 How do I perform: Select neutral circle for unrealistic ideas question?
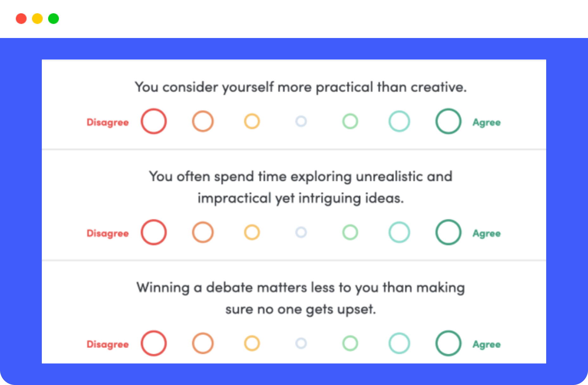[301, 232]
